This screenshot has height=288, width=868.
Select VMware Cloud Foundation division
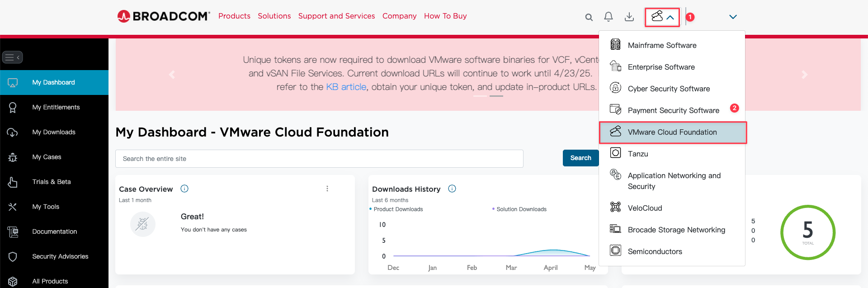(672, 132)
